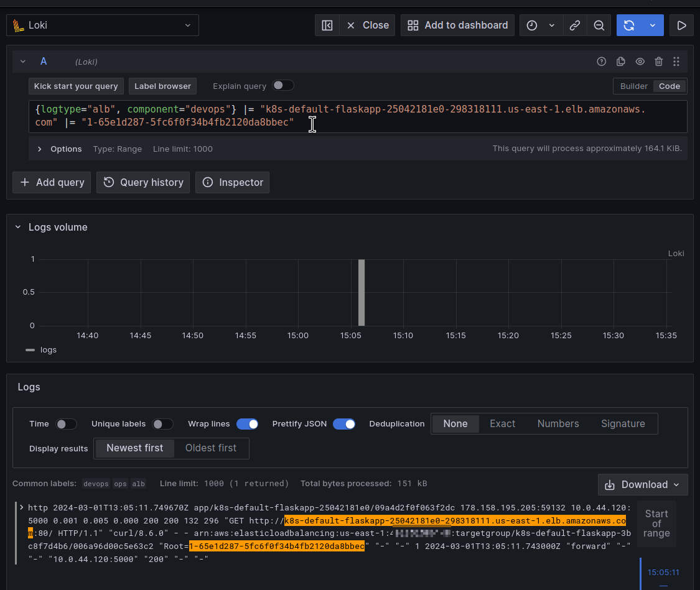Add query to dashboard

click(x=457, y=25)
